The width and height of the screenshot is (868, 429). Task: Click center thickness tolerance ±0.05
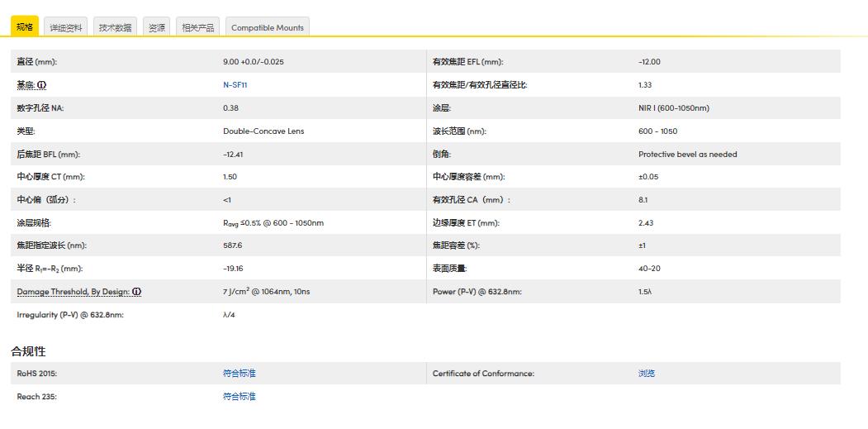pos(648,177)
